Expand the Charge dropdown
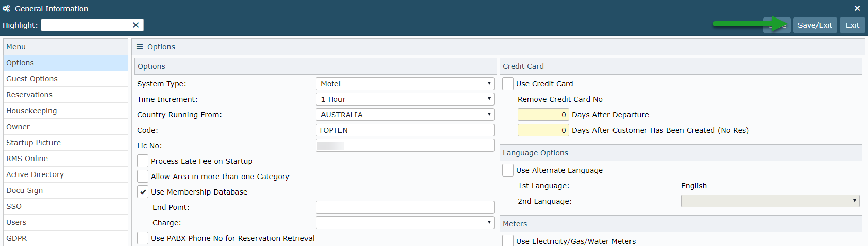Screen dimensions: 868x246 click(x=404, y=223)
